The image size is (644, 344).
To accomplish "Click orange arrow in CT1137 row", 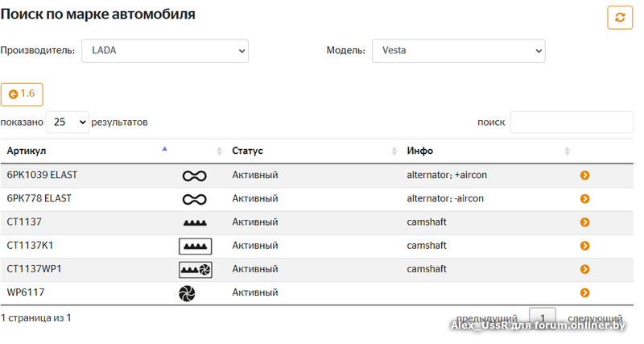I will pyautogui.click(x=585, y=222).
